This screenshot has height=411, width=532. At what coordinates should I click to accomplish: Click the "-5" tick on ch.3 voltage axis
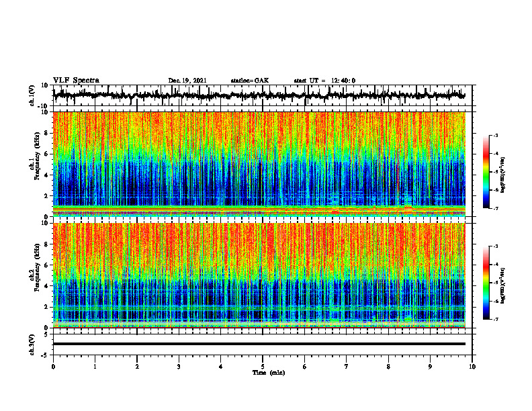[46, 355]
